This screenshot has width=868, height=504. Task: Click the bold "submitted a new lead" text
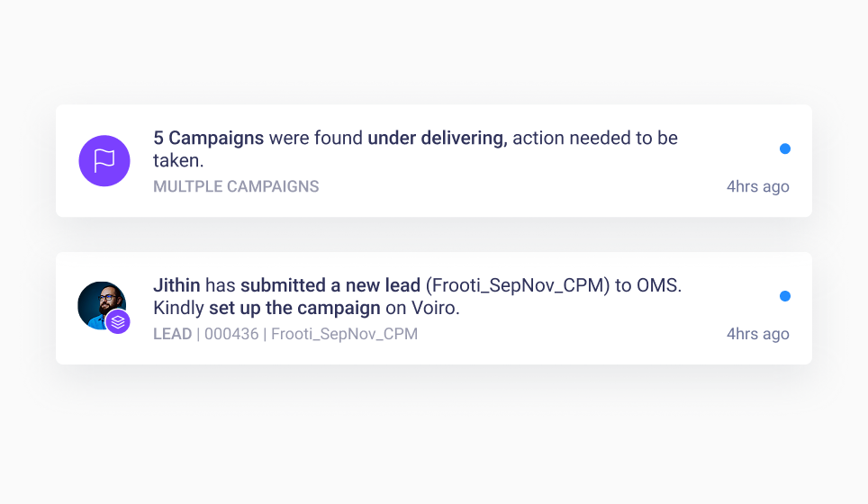point(330,286)
